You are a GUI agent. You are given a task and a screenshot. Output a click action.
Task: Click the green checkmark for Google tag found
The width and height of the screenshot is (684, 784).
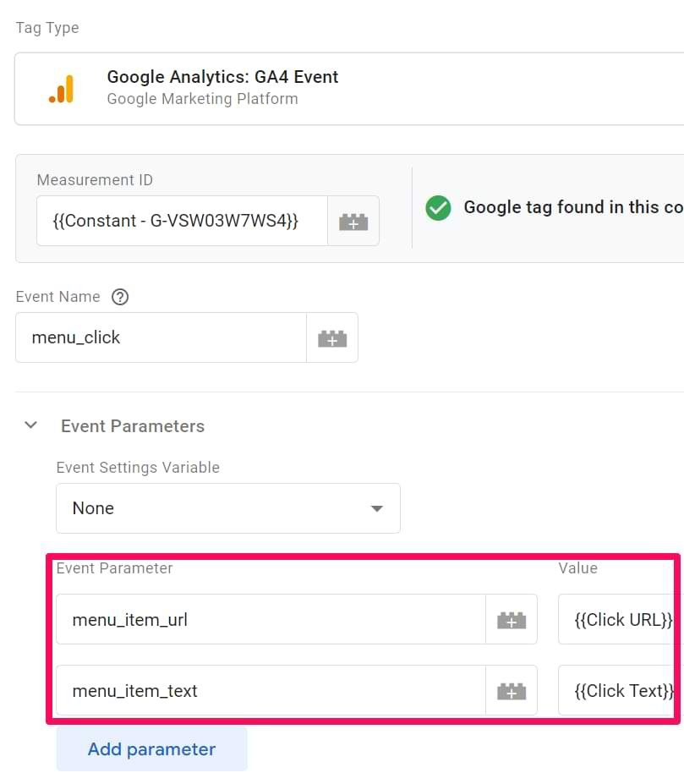(438, 207)
